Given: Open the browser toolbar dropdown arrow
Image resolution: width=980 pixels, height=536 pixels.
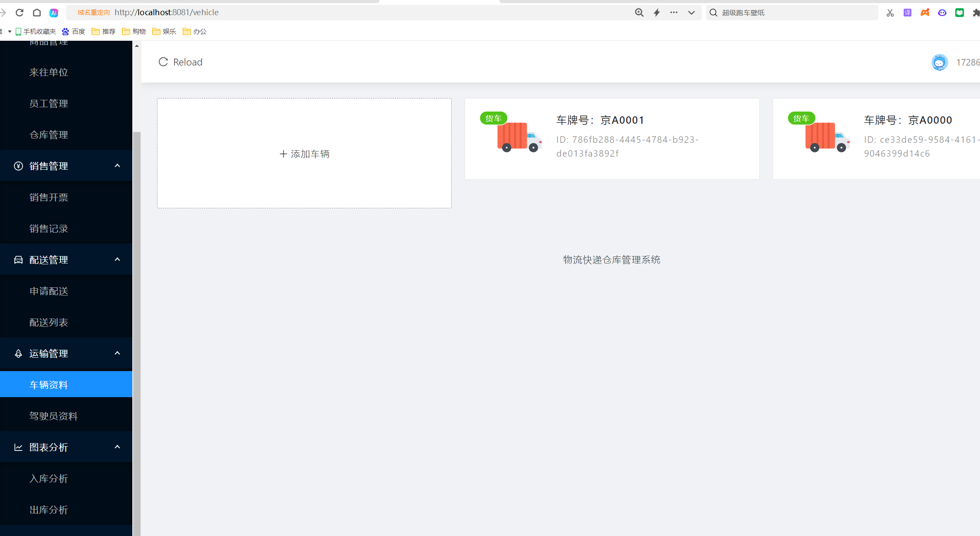Looking at the screenshot, I should tap(691, 13).
